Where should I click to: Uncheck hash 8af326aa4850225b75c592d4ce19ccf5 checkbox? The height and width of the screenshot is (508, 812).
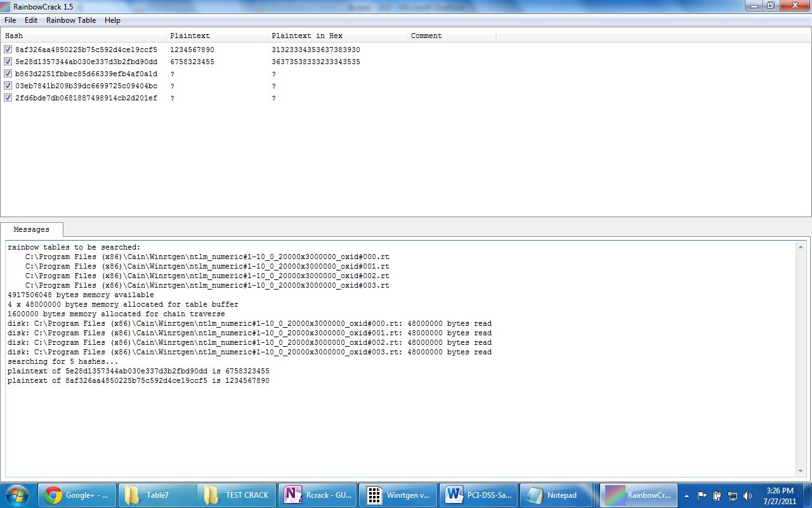pyautogui.click(x=8, y=50)
